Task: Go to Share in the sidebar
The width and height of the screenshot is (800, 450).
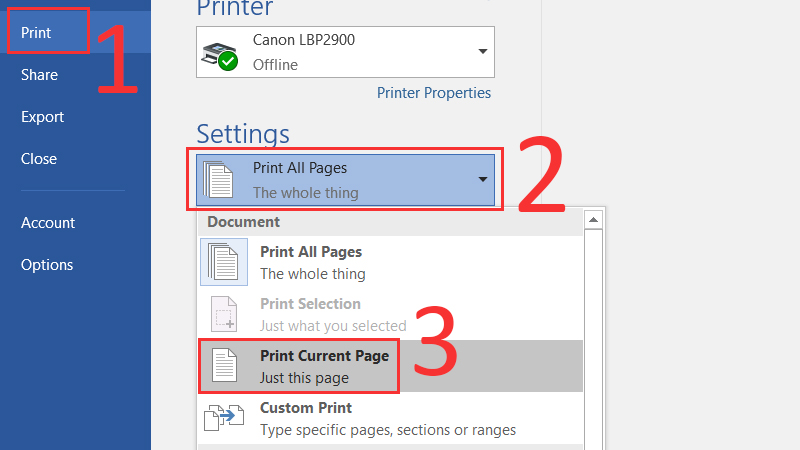Action: (40, 75)
